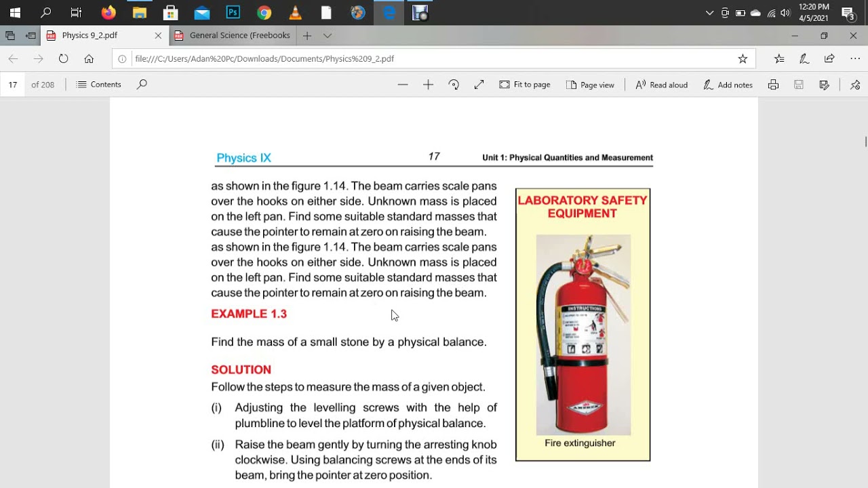Unpin the PDF toolbar
The width and height of the screenshot is (868, 488).
coord(855,85)
